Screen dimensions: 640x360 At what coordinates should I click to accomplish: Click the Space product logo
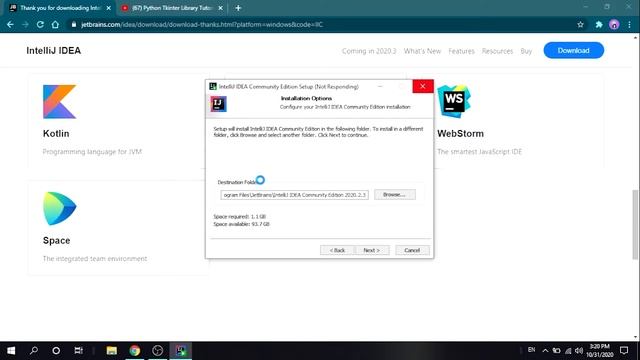60,209
